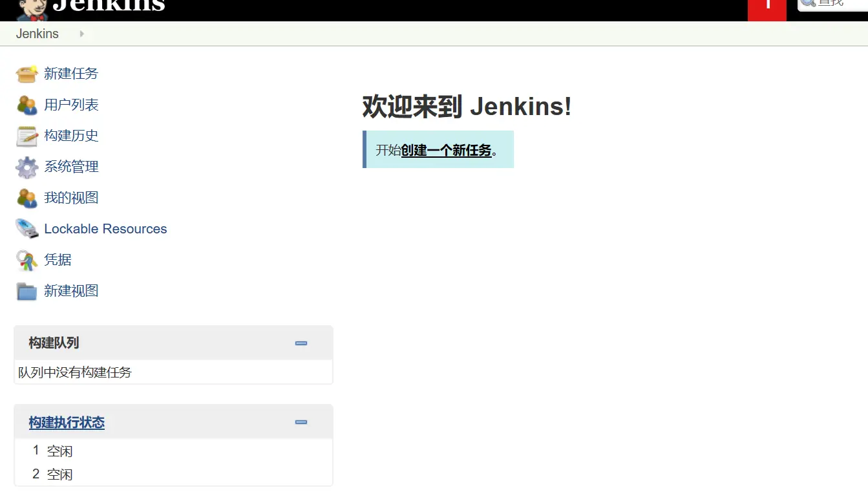This screenshot has width=868, height=501.
Task: Click the 我的视图 people icon
Action: pyautogui.click(x=27, y=198)
